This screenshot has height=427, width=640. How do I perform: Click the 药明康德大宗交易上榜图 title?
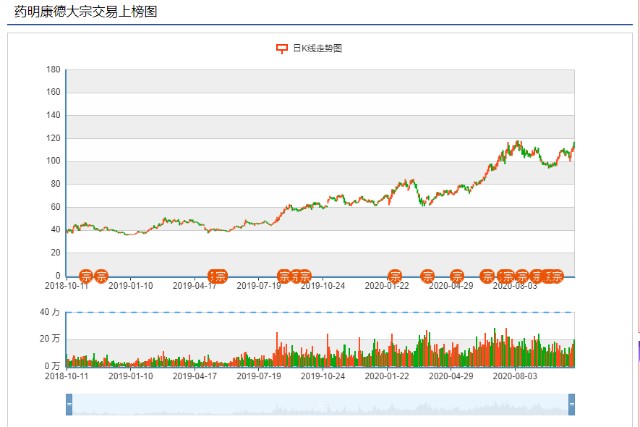pyautogui.click(x=86, y=11)
